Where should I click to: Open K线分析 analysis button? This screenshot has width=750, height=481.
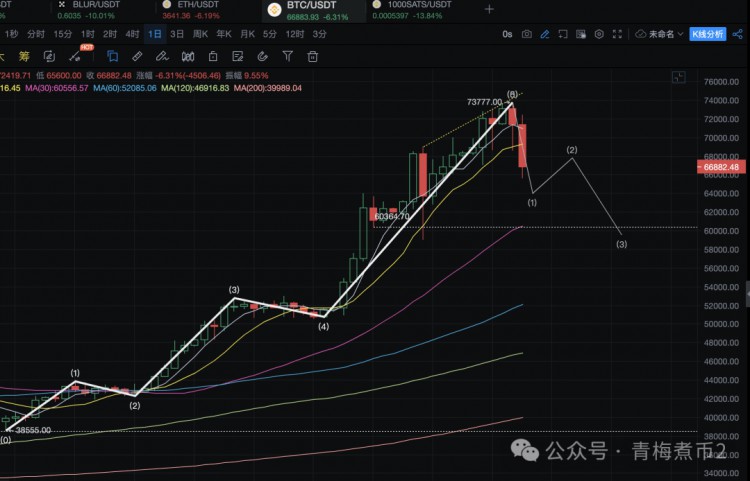(708, 34)
